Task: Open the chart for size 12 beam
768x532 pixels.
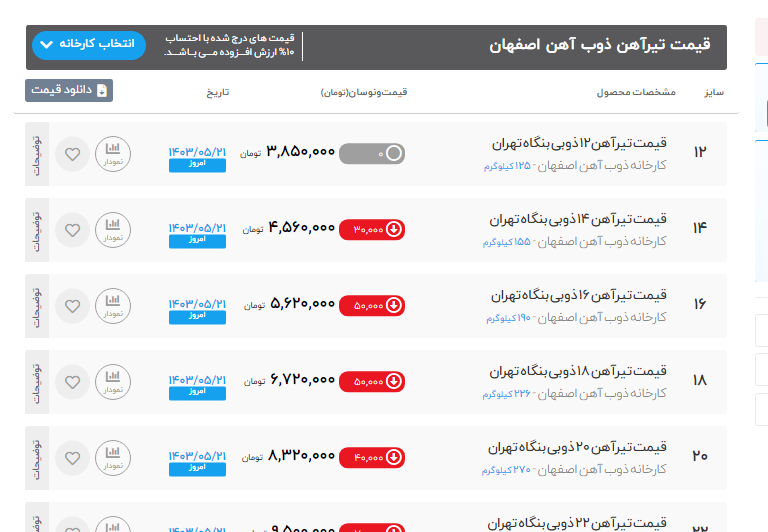Action: (112, 154)
